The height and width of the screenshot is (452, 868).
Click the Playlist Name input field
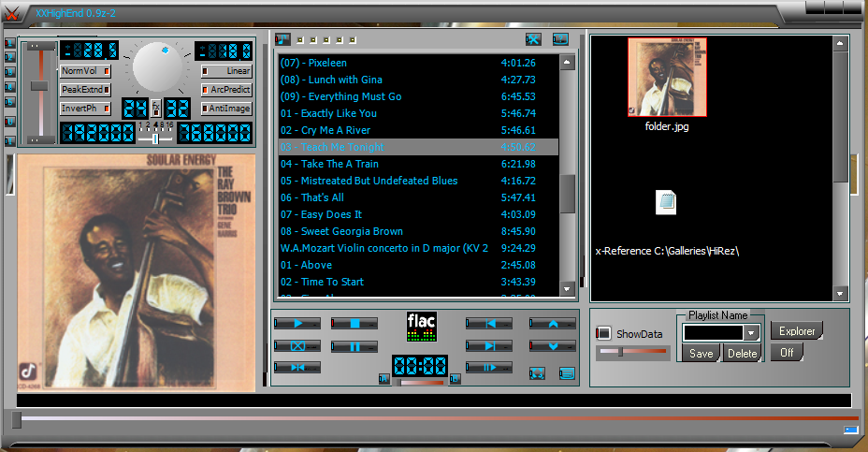pyautogui.click(x=713, y=333)
